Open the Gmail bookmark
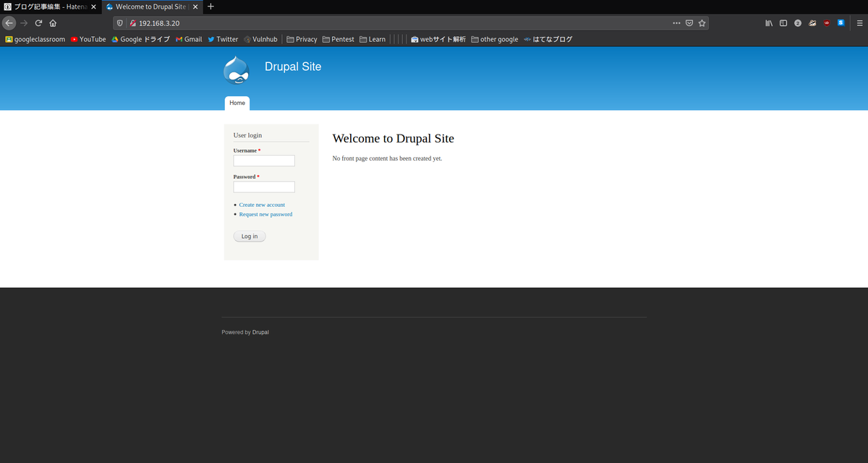The height and width of the screenshot is (463, 868). coord(189,39)
